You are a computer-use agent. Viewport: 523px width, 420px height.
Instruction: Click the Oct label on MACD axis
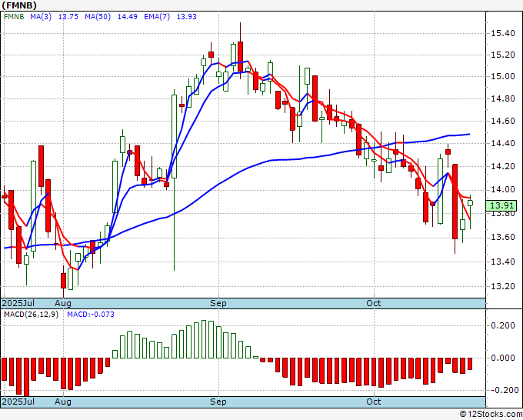coord(374,402)
